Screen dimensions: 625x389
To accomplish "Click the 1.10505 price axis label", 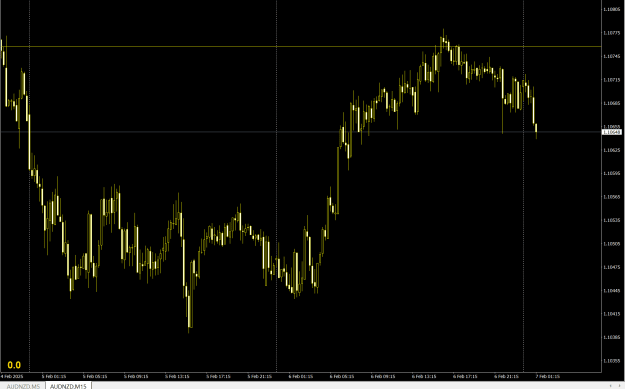I will point(611,244).
